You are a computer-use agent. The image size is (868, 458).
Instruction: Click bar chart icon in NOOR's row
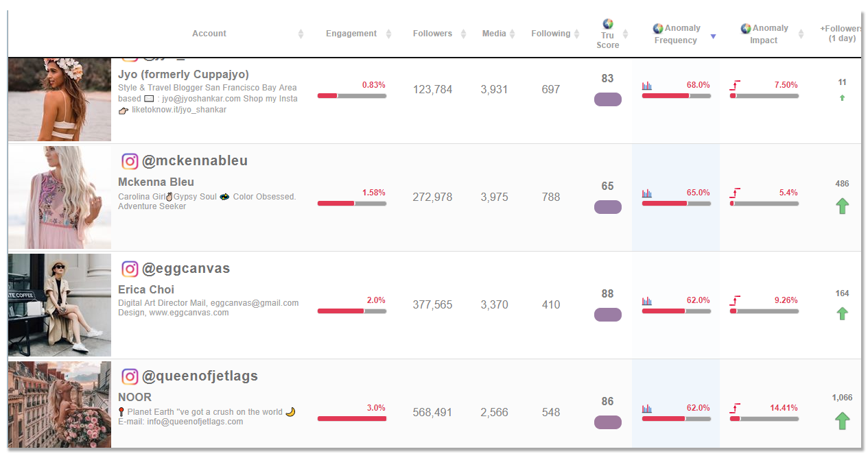[647, 409]
